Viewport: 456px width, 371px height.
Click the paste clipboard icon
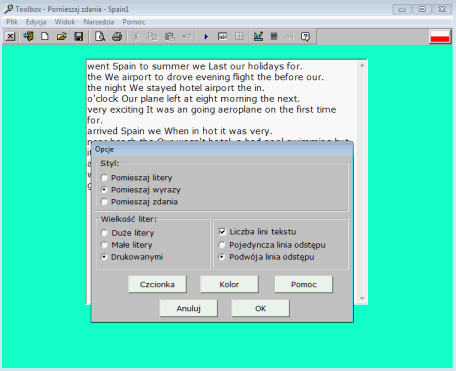(x=170, y=36)
